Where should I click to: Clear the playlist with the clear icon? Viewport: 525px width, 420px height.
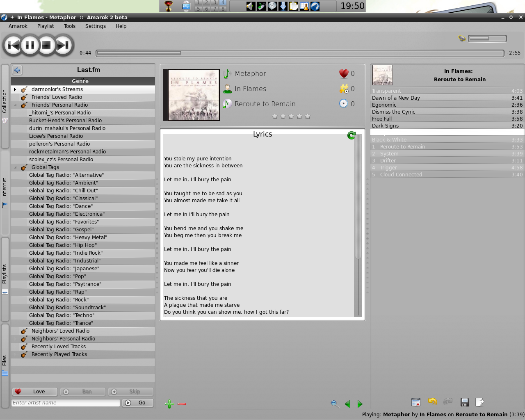[416, 402]
